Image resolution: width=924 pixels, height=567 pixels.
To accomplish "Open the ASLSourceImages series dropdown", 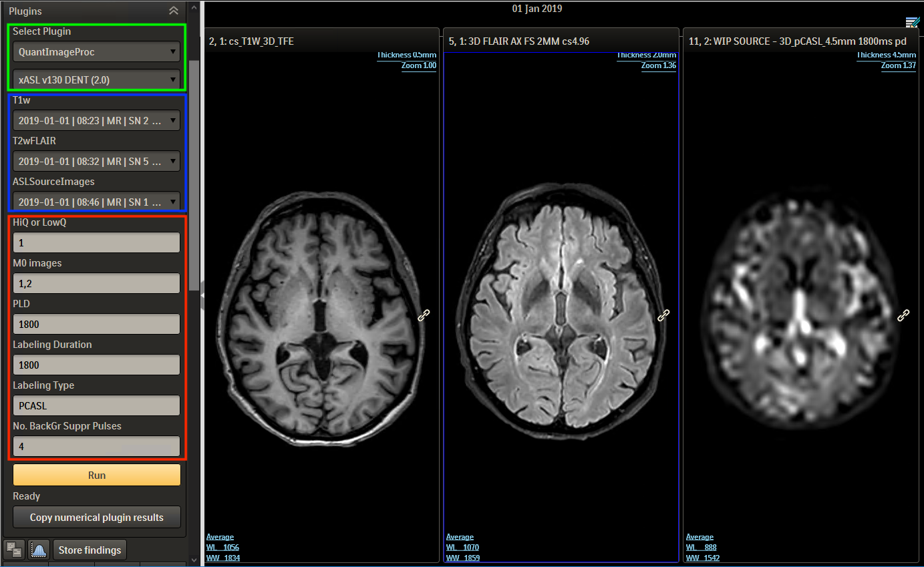I will click(96, 202).
